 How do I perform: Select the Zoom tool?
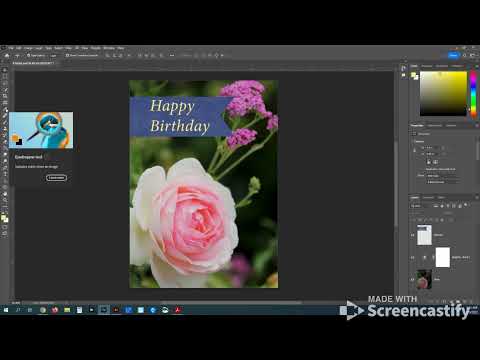tap(5, 200)
